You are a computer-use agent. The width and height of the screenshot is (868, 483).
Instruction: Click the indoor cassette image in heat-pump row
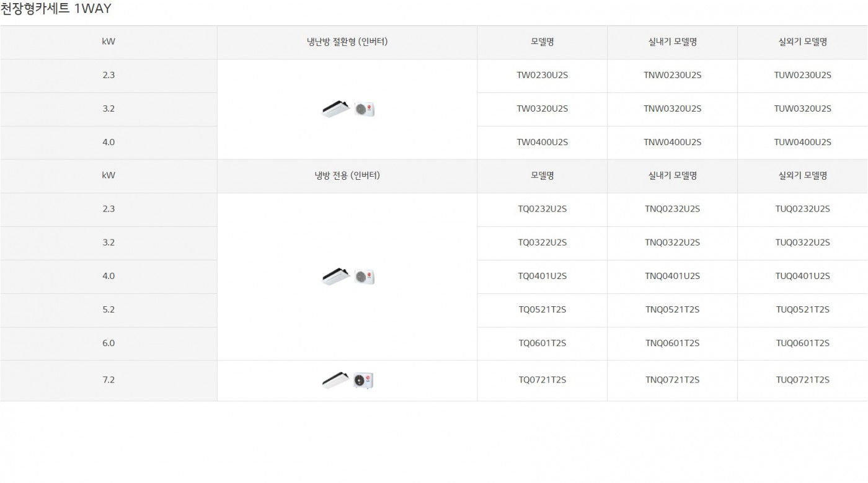coord(336,109)
